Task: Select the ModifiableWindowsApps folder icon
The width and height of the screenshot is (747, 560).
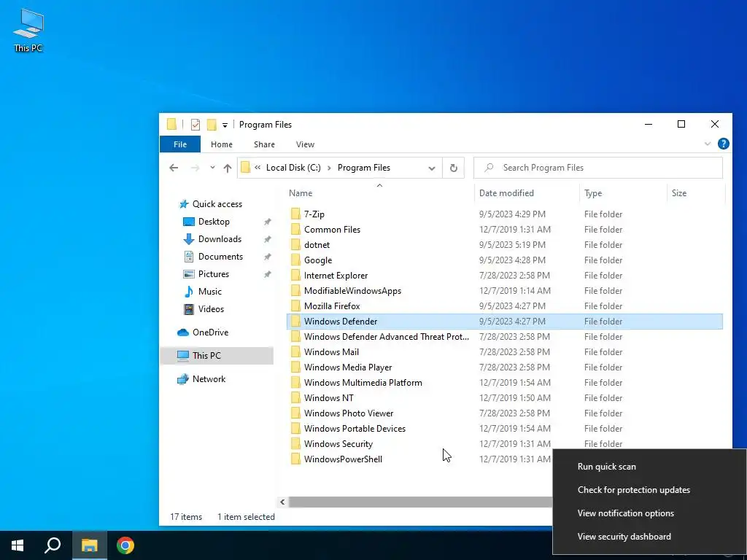Action: click(295, 290)
